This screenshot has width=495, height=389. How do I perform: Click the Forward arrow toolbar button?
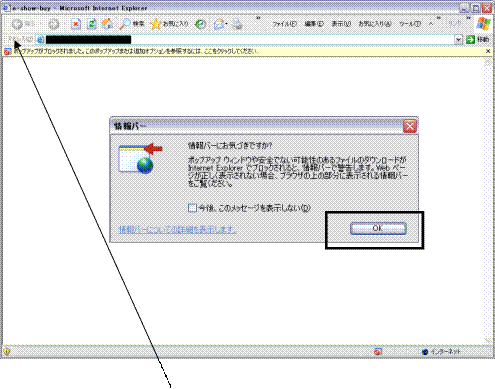click(53, 24)
